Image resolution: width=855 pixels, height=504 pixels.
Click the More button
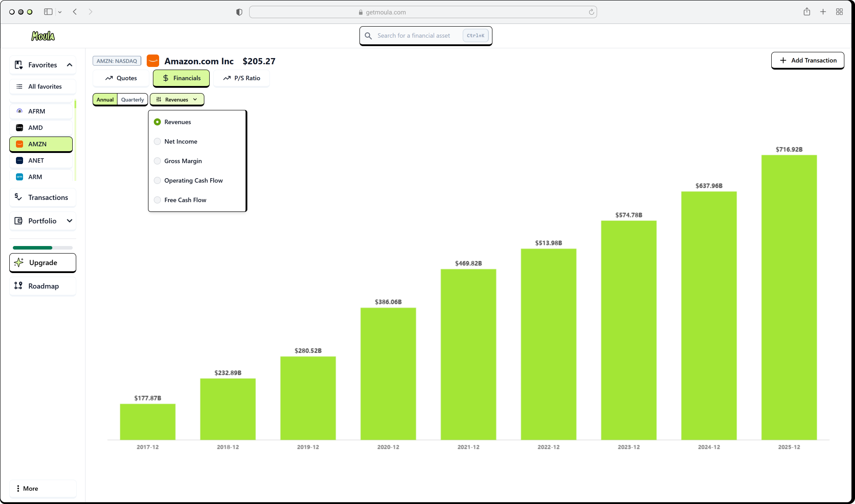pyautogui.click(x=43, y=488)
